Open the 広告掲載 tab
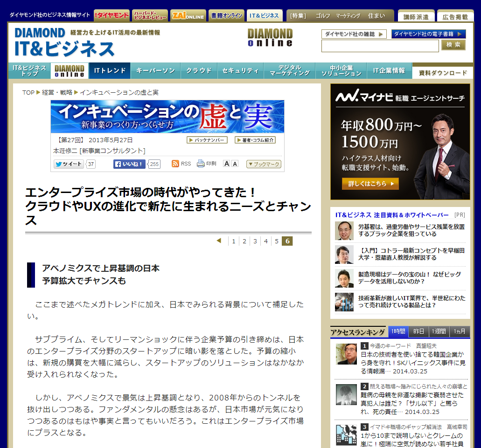 (455, 16)
